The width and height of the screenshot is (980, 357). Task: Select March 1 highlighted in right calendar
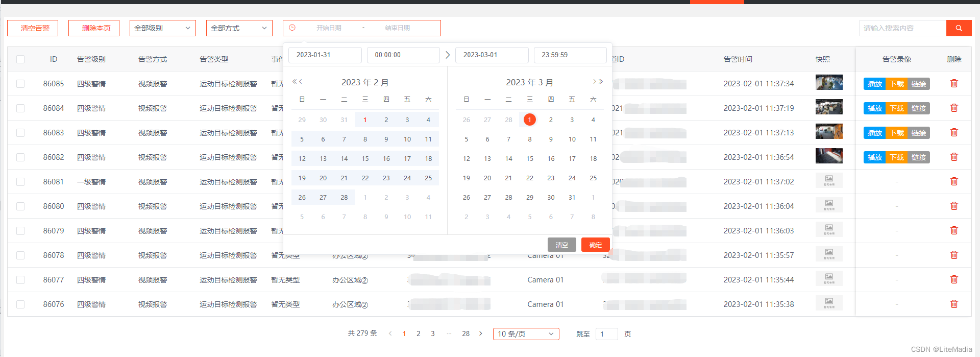(530, 120)
